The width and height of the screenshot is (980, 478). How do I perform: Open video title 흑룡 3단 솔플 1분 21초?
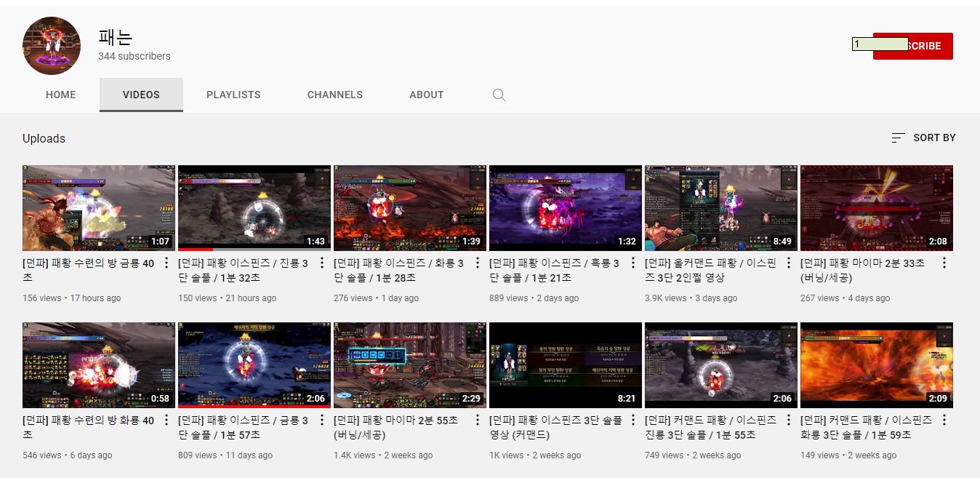tap(555, 271)
